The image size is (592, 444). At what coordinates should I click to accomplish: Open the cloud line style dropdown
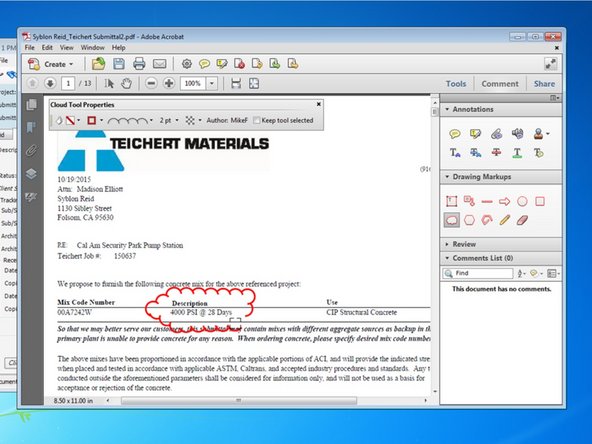coord(130,120)
